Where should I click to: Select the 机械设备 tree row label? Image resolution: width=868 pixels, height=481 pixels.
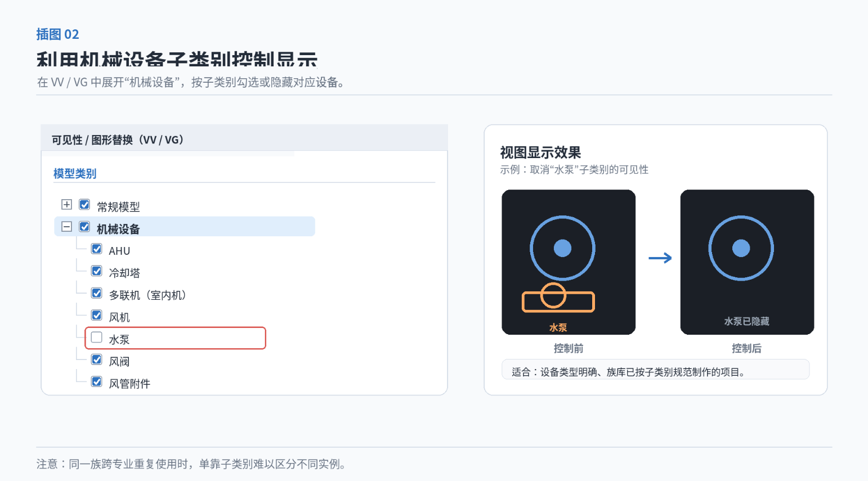(x=118, y=229)
